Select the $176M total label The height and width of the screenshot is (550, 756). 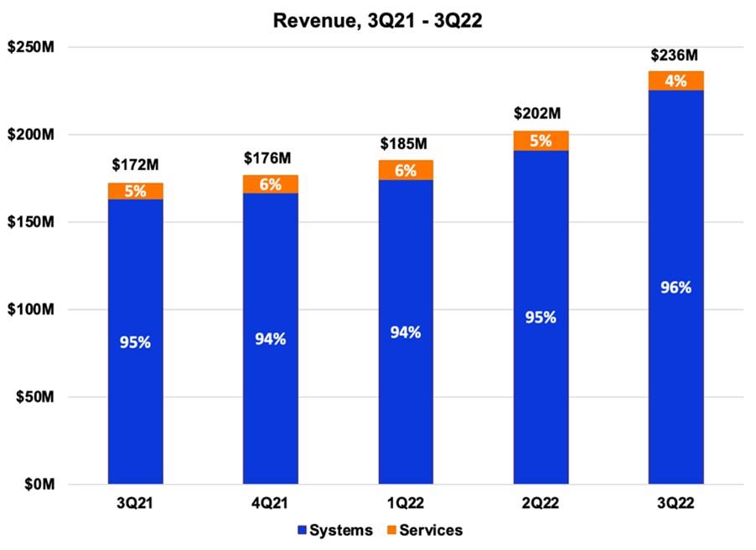click(270, 158)
